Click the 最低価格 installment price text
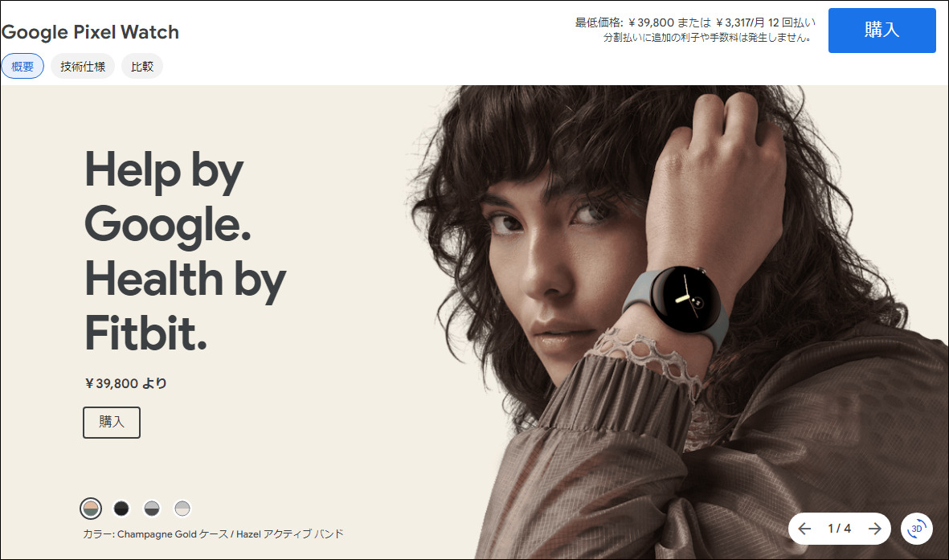The width and height of the screenshot is (949, 560). pos(695,22)
